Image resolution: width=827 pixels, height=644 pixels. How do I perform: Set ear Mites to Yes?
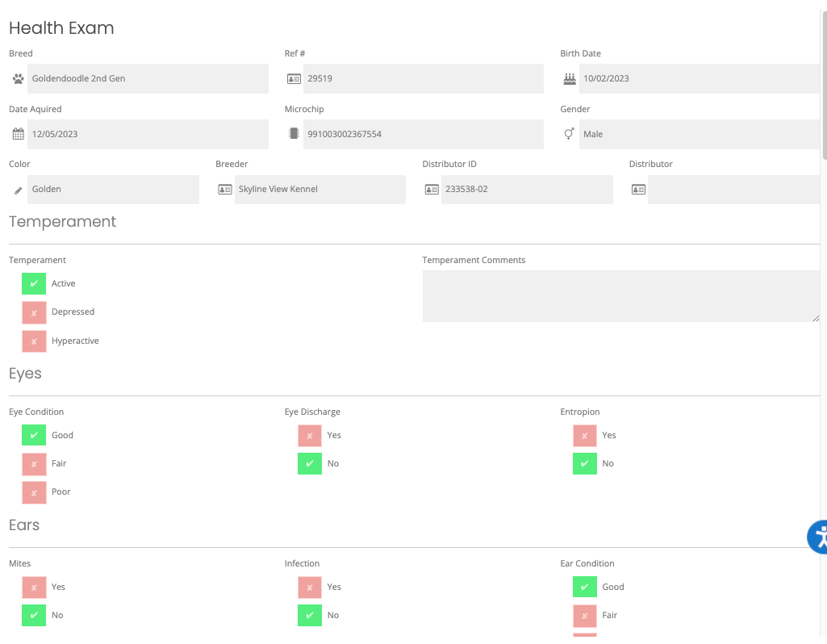(34, 588)
